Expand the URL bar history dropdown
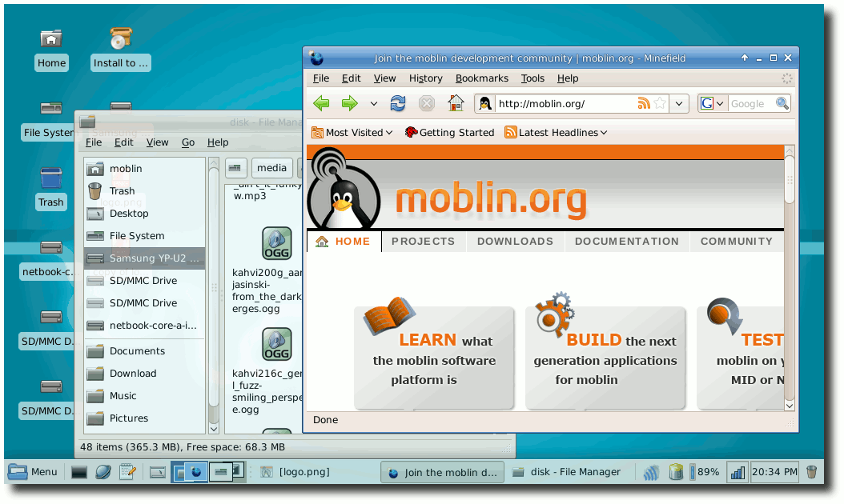The height and width of the screenshot is (504, 844). pos(679,104)
